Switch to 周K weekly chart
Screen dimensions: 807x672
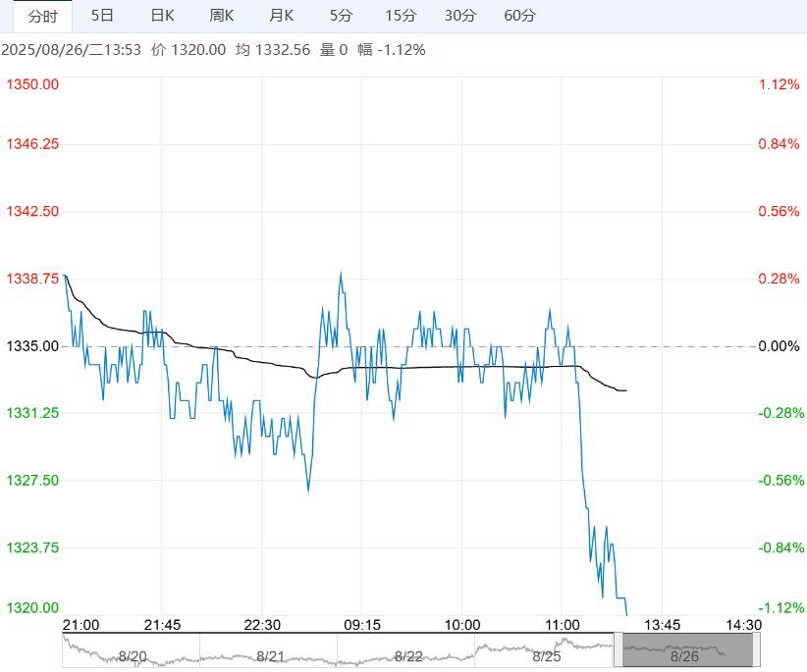222,16
